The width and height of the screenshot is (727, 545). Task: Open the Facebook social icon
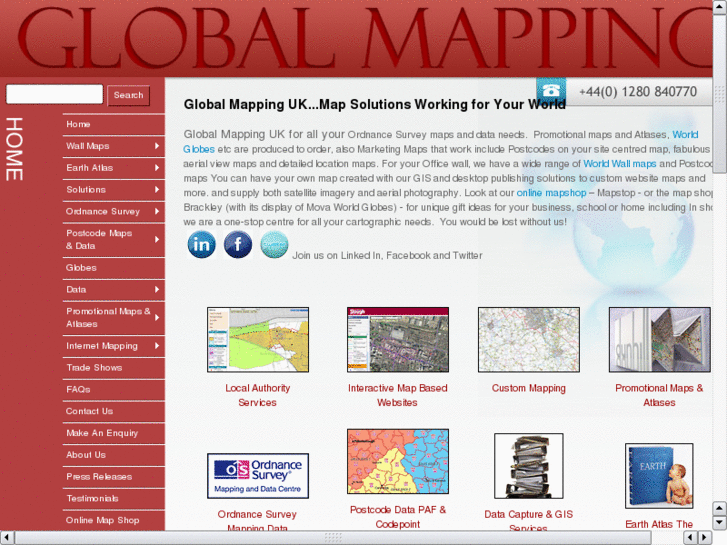(x=238, y=244)
